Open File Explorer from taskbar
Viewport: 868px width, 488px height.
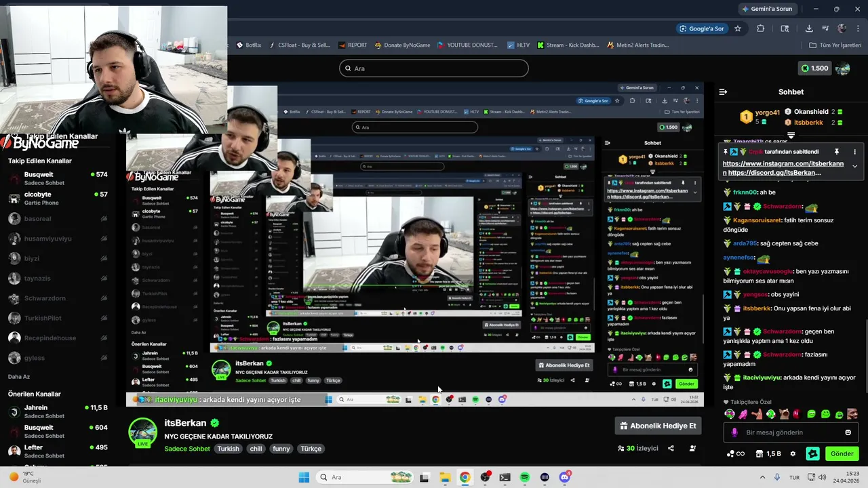pos(445,477)
